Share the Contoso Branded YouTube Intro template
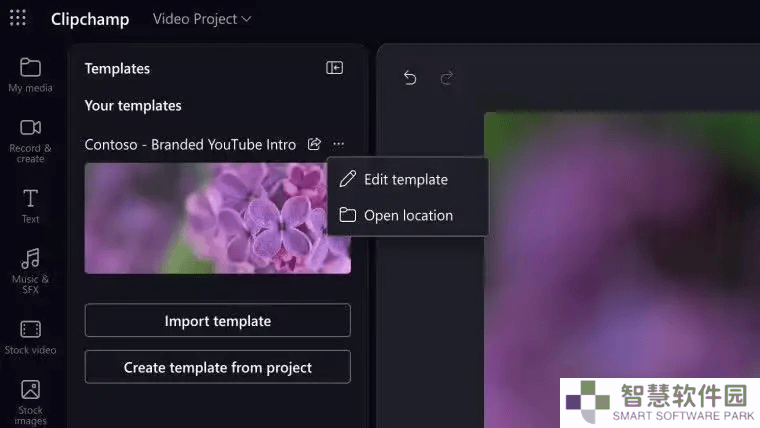 coord(314,144)
